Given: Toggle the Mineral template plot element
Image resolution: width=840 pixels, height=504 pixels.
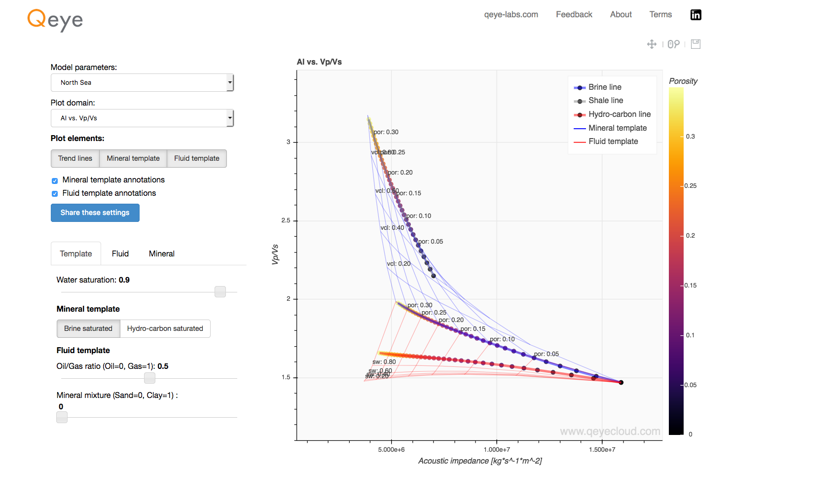Looking at the screenshot, I should coord(133,158).
